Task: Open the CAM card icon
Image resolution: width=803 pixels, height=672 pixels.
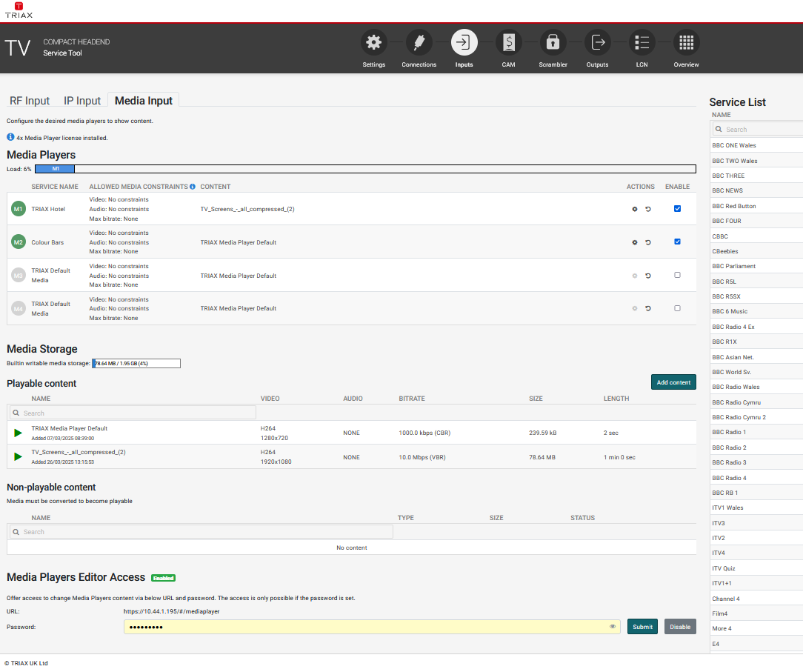Action: tap(508, 42)
